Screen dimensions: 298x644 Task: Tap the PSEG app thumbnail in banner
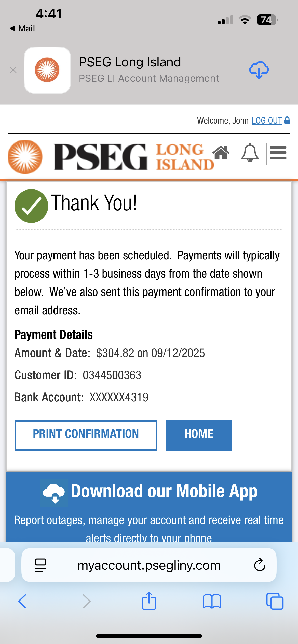[x=47, y=70]
